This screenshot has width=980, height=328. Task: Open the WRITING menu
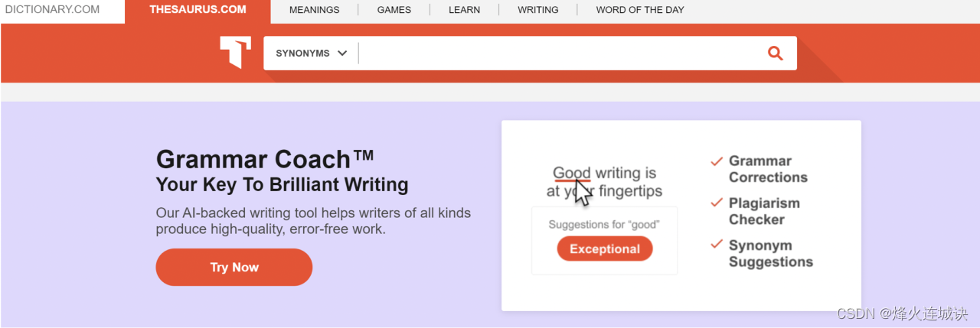point(537,10)
